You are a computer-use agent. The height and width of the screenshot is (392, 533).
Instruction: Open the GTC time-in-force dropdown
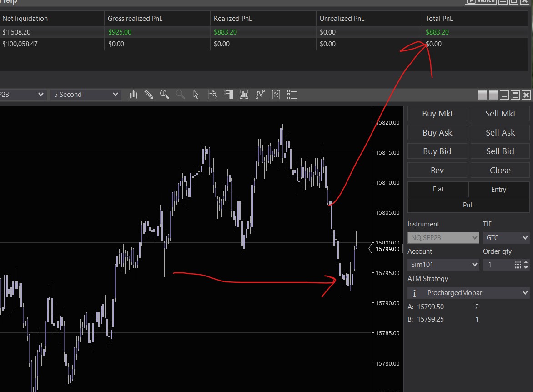[x=506, y=238]
